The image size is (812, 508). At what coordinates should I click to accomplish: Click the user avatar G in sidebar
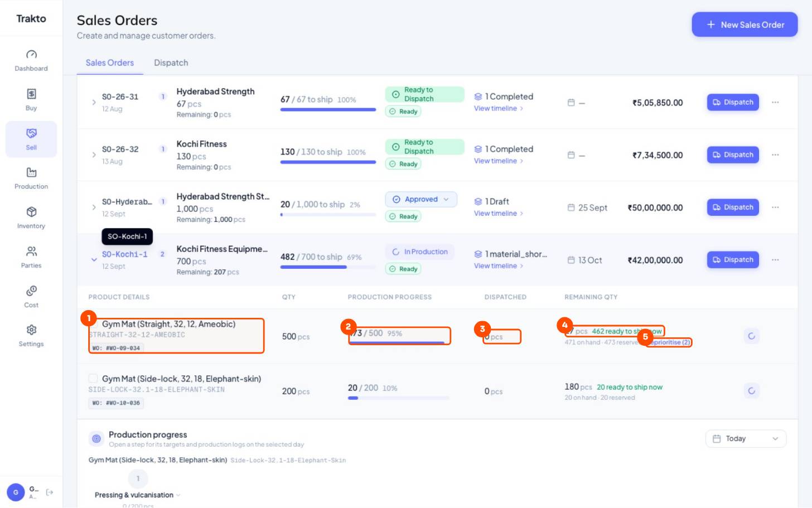coord(16,492)
